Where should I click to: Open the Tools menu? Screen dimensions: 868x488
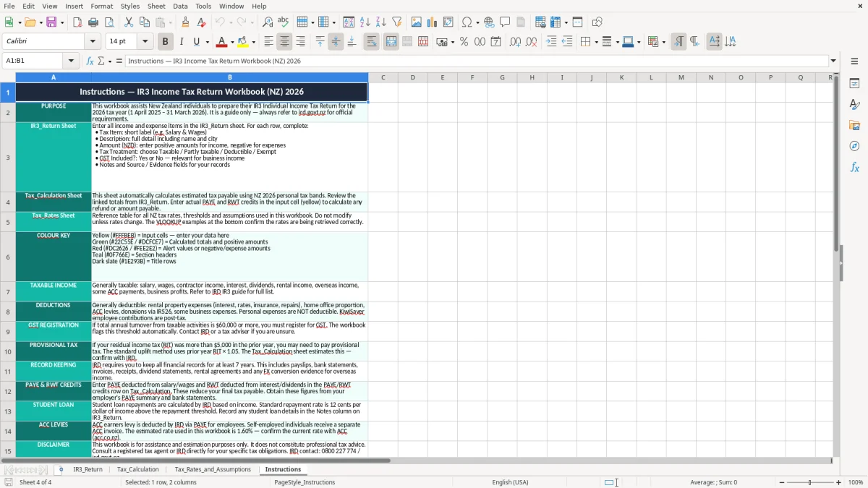203,6
